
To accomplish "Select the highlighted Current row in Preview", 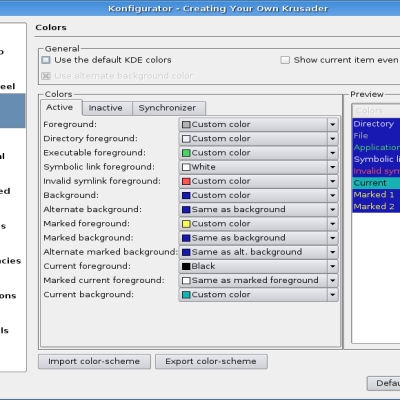I will pyautogui.click(x=376, y=183).
